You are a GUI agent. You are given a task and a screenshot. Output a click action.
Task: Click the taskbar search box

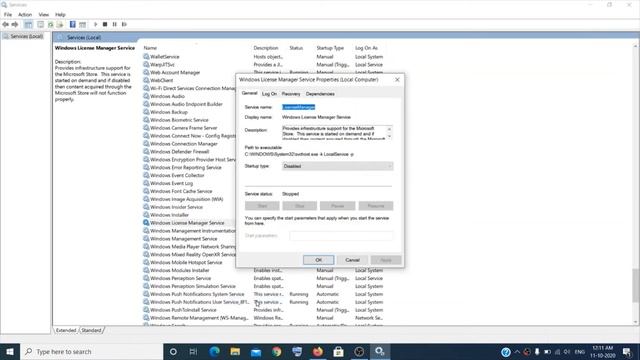coord(91,351)
